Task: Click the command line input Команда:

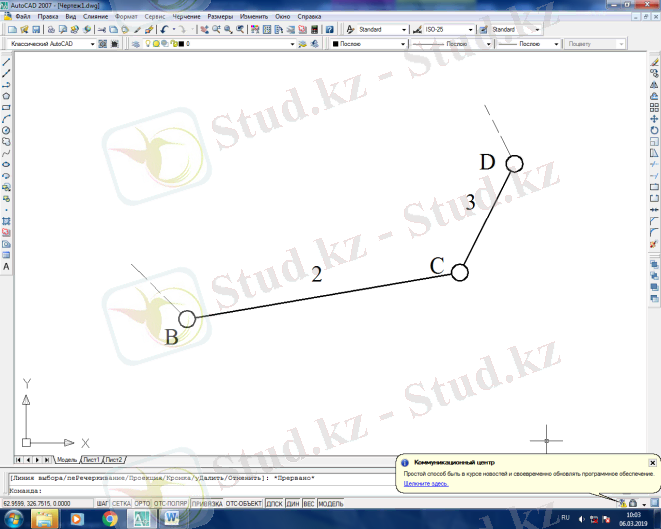Action: tap(202, 491)
